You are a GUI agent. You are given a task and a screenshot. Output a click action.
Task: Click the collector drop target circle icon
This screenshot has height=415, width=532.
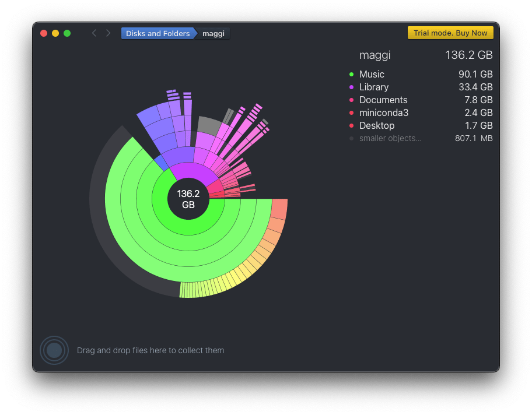pos(54,350)
